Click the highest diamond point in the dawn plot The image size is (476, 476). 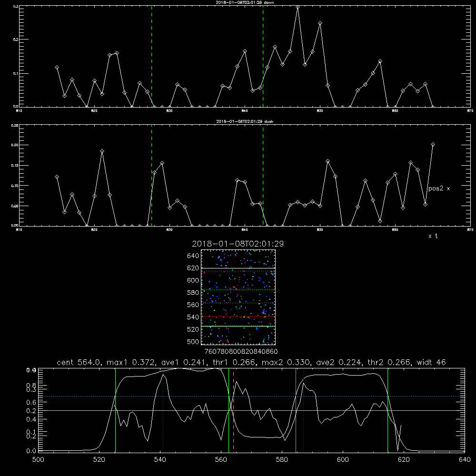297,7
